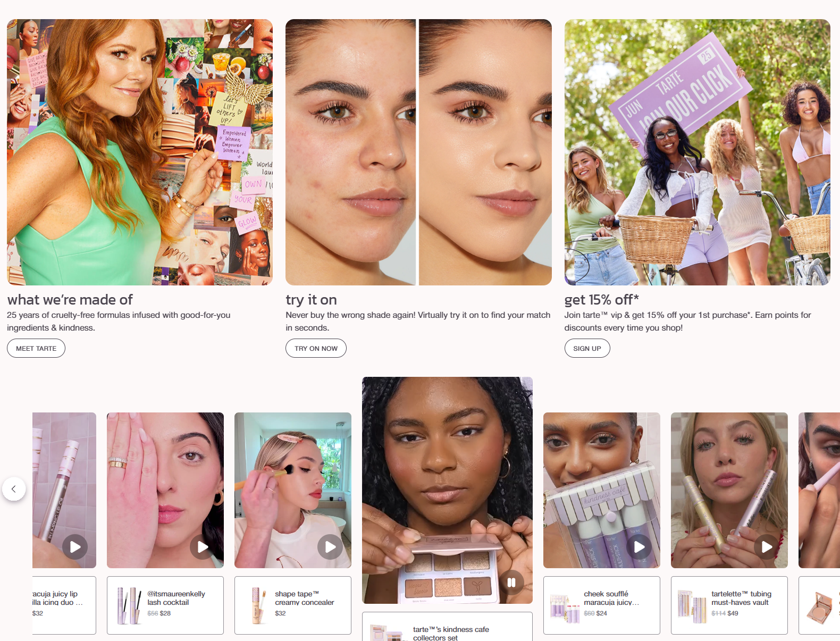This screenshot has width=840, height=641.
Task: Pause the kindness cafe palette video
Action: [511, 582]
